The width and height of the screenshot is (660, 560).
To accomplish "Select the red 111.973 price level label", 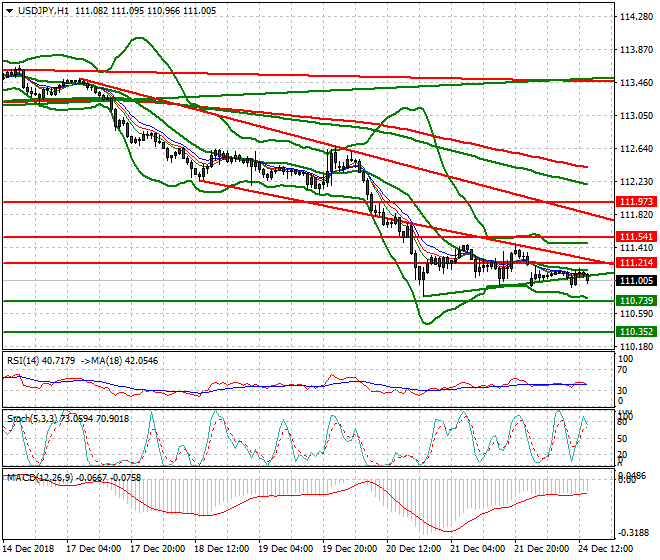I will coord(636,202).
